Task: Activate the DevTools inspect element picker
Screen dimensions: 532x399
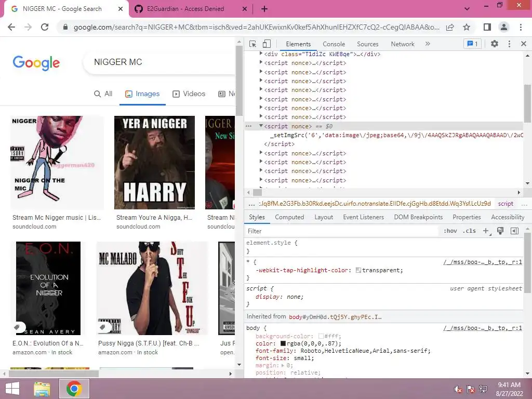Action: click(253, 44)
